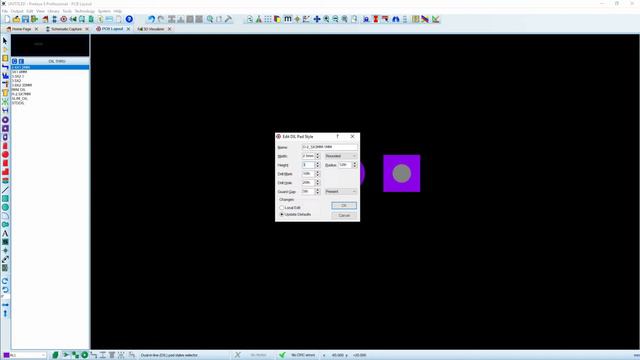Open the pad shape dropdown beside Width
The height and width of the screenshot is (360, 640).
click(341, 156)
